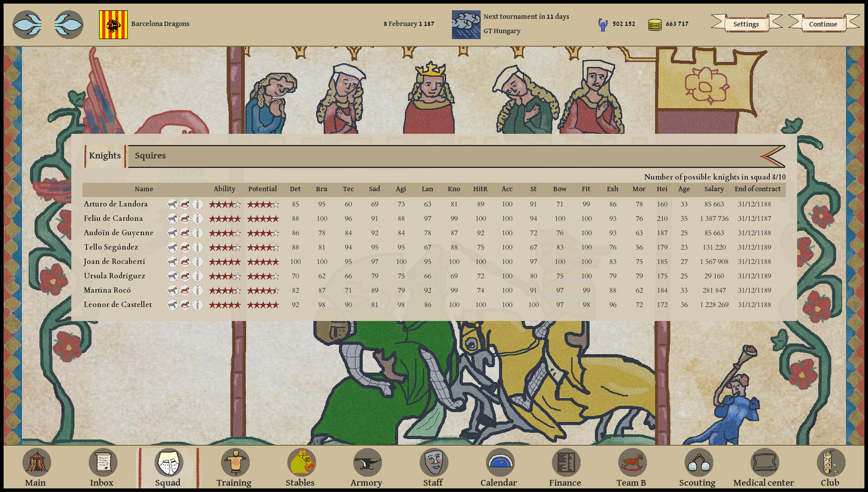This screenshot has height=492, width=868.
Task: Click the gold coins treasury icon
Action: (x=655, y=24)
